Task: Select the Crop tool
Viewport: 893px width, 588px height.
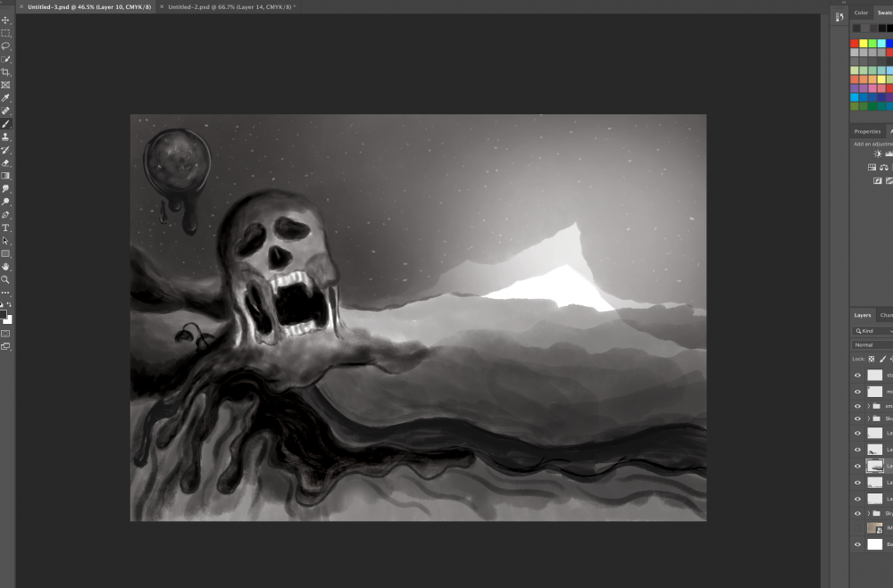Action: [5, 71]
